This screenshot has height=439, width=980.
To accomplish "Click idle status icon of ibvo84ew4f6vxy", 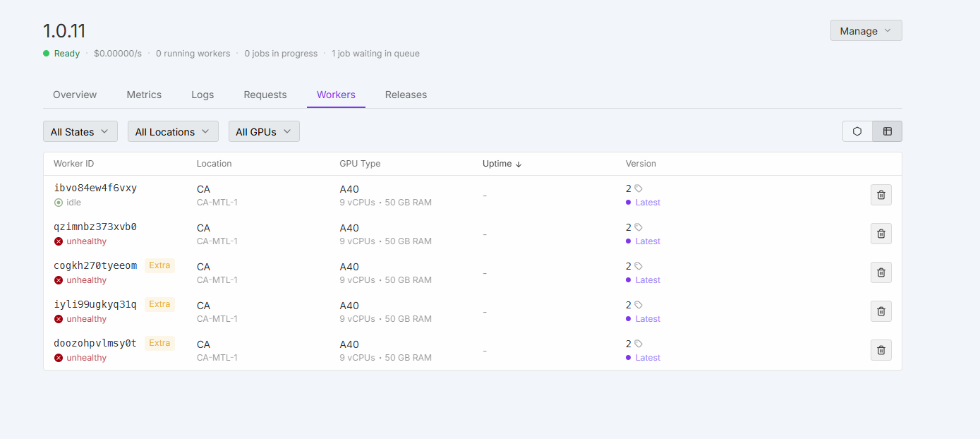I will coord(59,203).
